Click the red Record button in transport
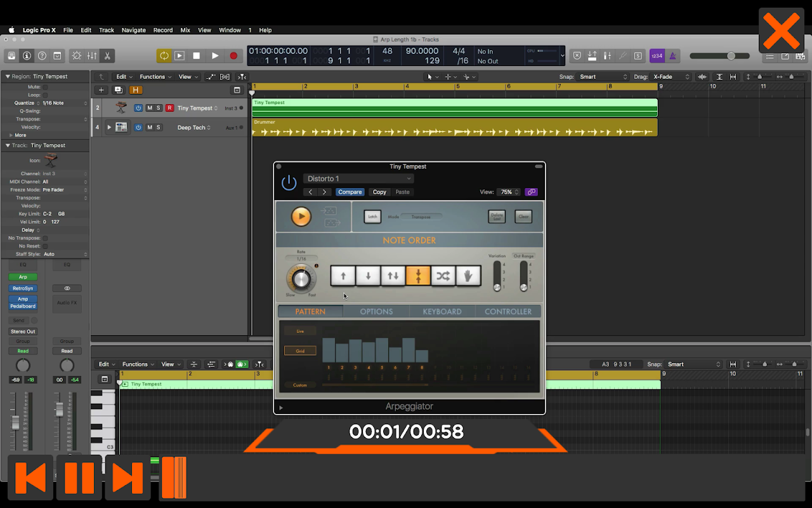812x508 pixels. click(x=233, y=56)
